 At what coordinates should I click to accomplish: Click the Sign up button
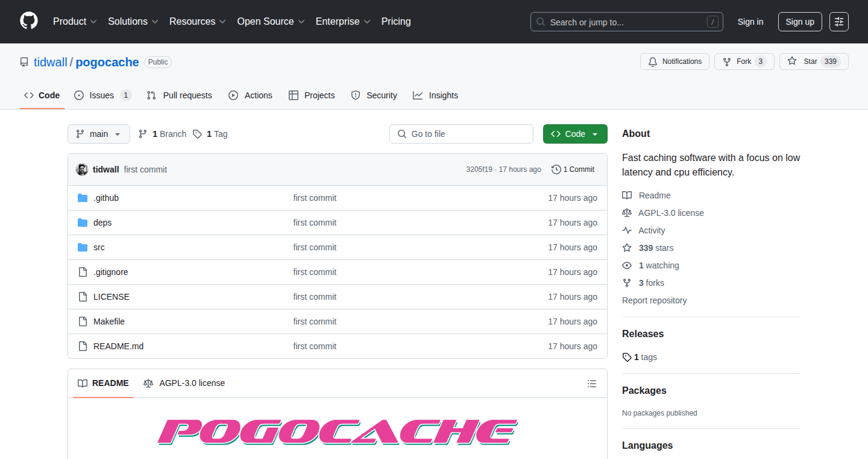[800, 22]
